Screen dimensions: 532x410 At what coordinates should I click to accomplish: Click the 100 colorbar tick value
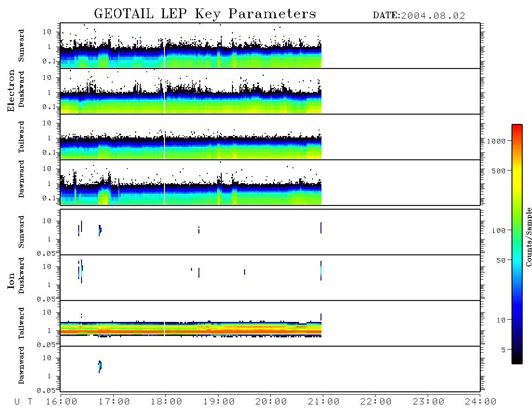[499, 231]
